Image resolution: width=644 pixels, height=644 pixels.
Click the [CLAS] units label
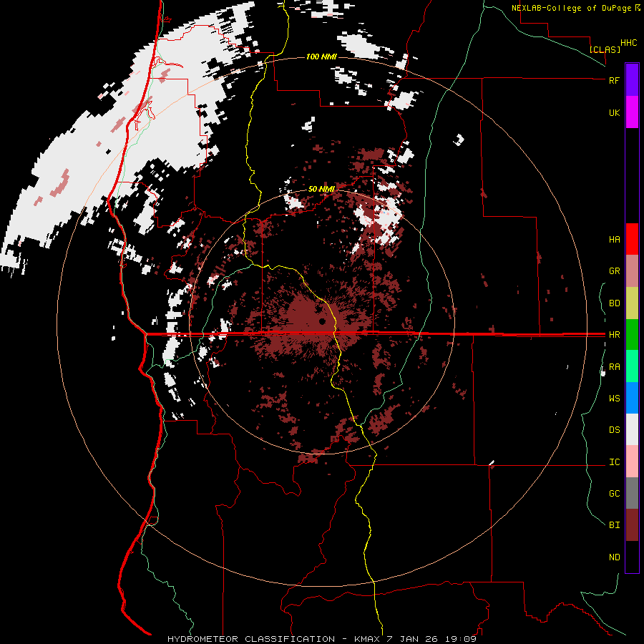tap(605, 49)
